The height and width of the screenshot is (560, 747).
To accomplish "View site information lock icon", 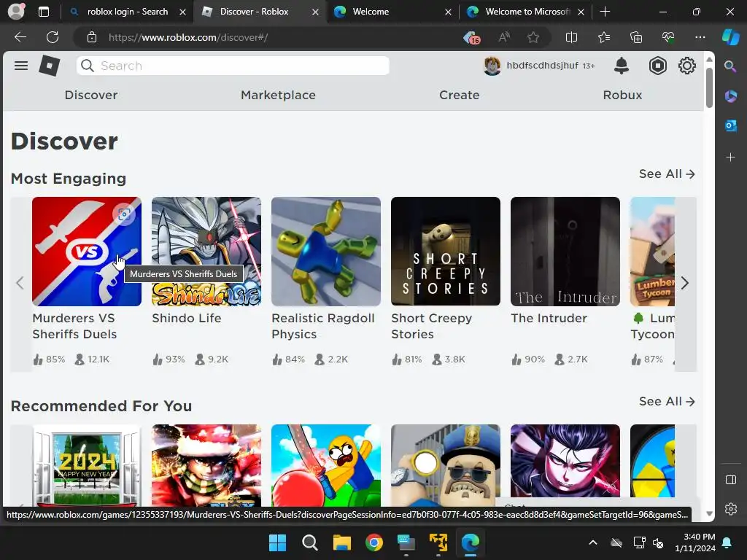I will click(92, 37).
